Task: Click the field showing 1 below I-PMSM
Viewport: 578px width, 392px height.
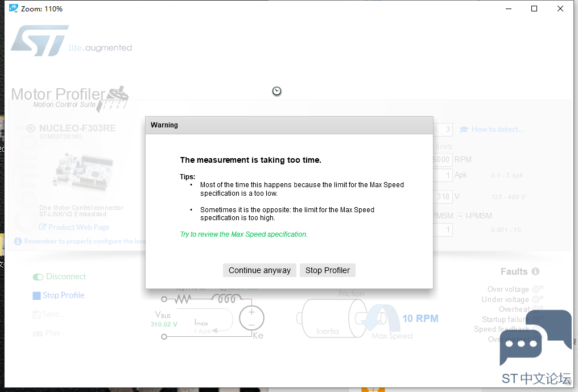Action: click(x=443, y=230)
